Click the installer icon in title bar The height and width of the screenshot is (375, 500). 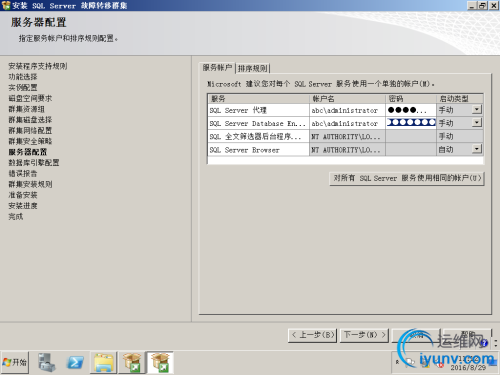click(x=6, y=5)
